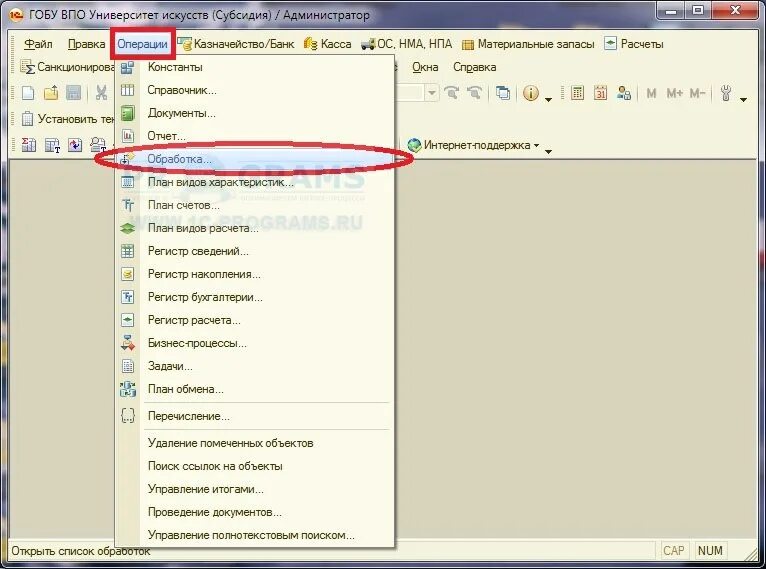Viewport: 766px width, 569px height.
Task: Select Регистр расчета... entry
Action: click(255, 320)
